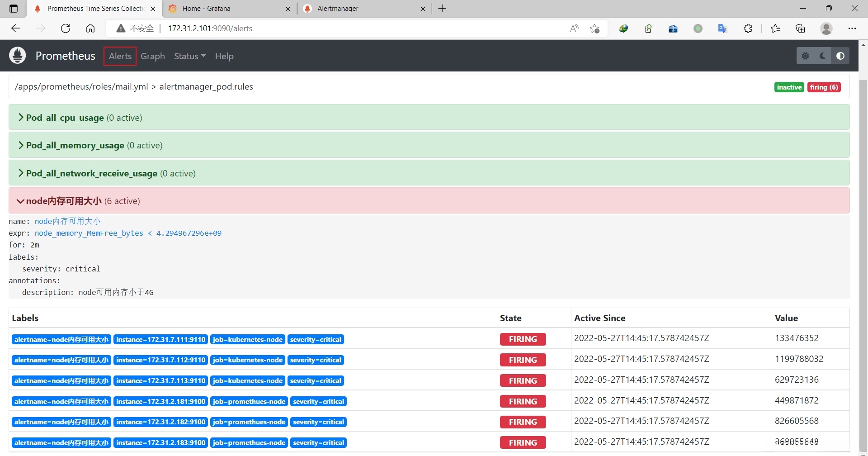868x456 pixels.
Task: Close the Prometheus Time Series tab
Action: click(153, 9)
